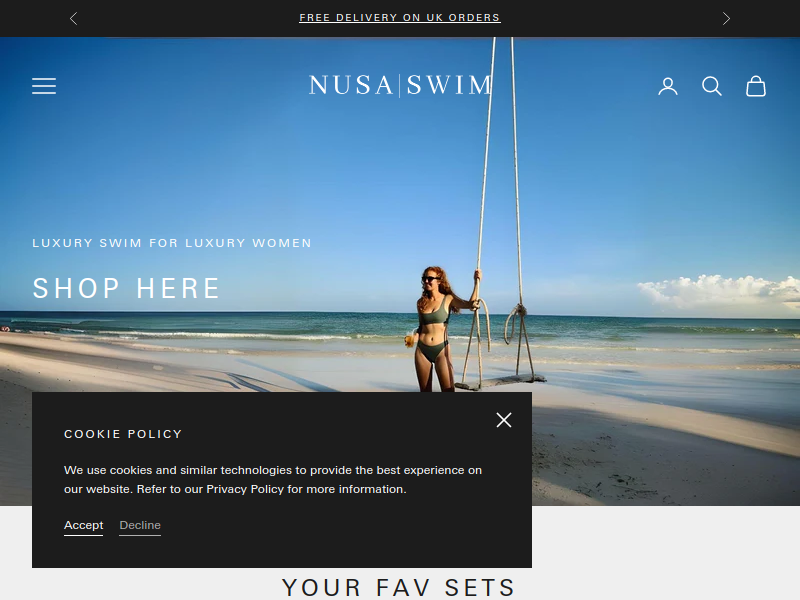
Task: Show the next announcement with right arrow
Action: pos(726,19)
